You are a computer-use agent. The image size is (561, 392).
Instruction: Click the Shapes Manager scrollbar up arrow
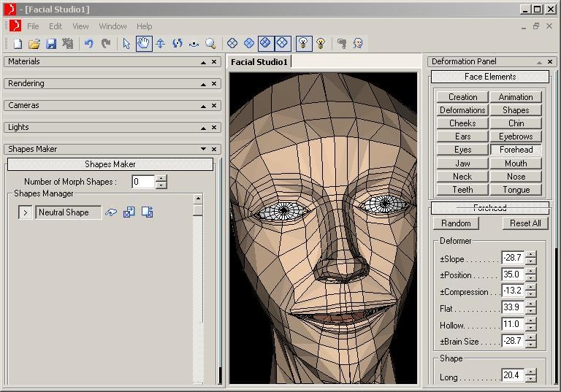tap(198, 199)
